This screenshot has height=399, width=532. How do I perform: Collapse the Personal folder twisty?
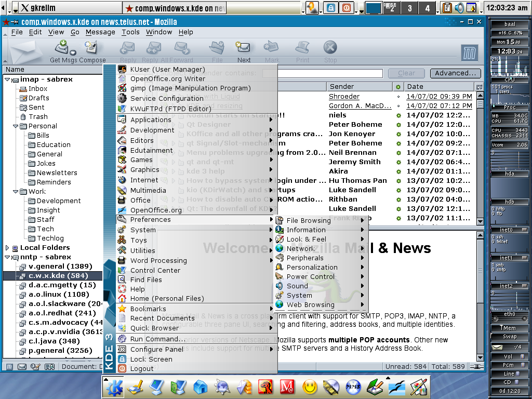pos(16,126)
